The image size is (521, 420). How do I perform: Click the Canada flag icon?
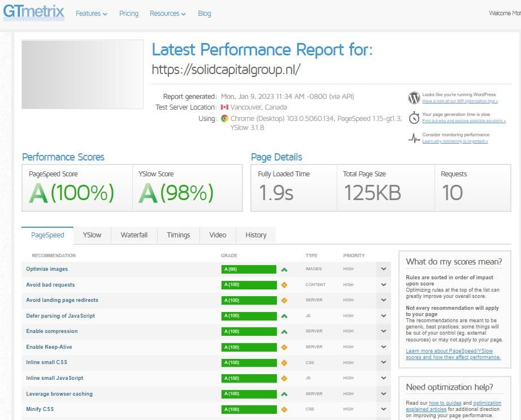coord(224,107)
